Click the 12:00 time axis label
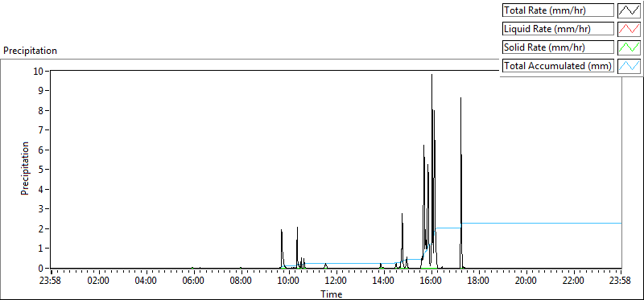The image size is (644, 300). [336, 282]
